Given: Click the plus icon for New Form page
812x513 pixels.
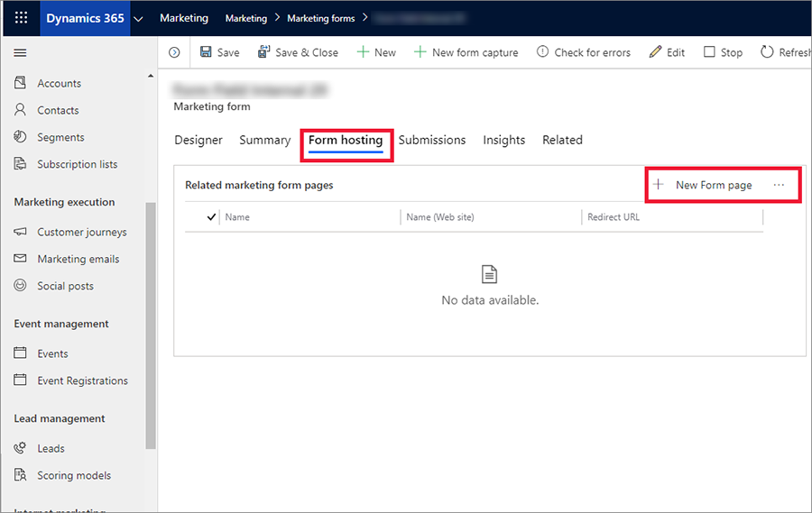Looking at the screenshot, I should pyautogui.click(x=659, y=184).
